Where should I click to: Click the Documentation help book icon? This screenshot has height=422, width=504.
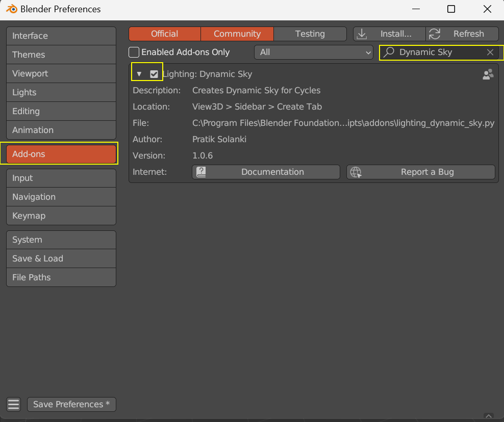(x=201, y=172)
